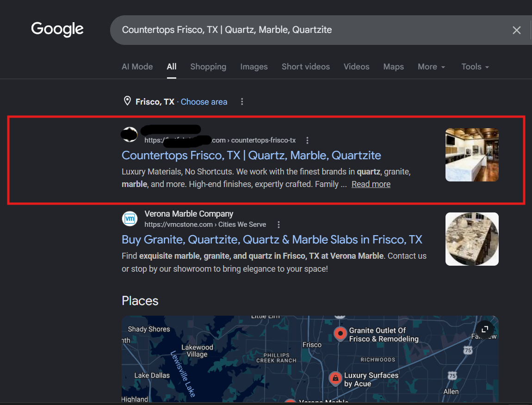Click the Shady Shores label on the map

point(148,329)
